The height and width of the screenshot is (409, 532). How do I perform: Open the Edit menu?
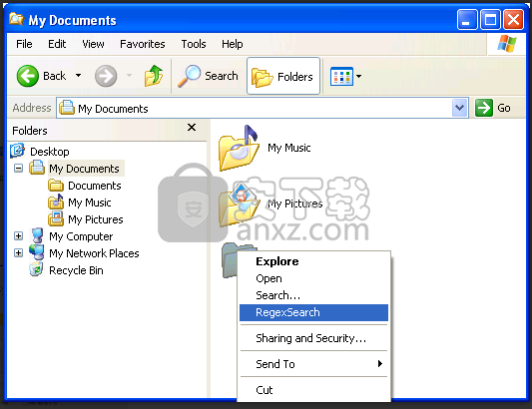(57, 44)
